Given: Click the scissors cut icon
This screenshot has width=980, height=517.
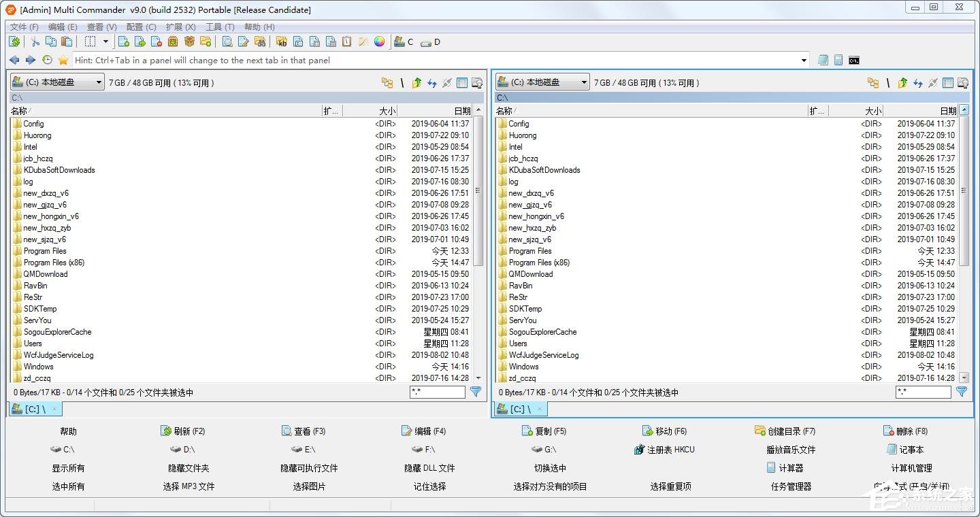Looking at the screenshot, I should click(x=35, y=41).
